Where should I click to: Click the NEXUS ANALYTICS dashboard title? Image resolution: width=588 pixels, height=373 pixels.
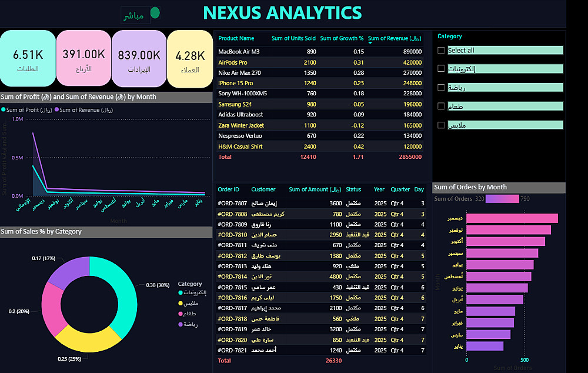[x=282, y=13]
